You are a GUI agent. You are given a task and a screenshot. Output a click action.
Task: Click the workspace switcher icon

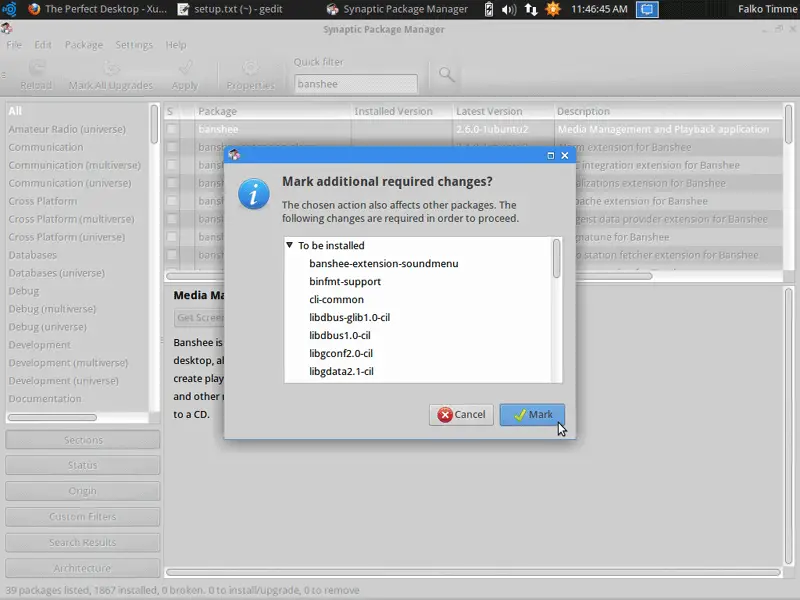click(x=647, y=9)
